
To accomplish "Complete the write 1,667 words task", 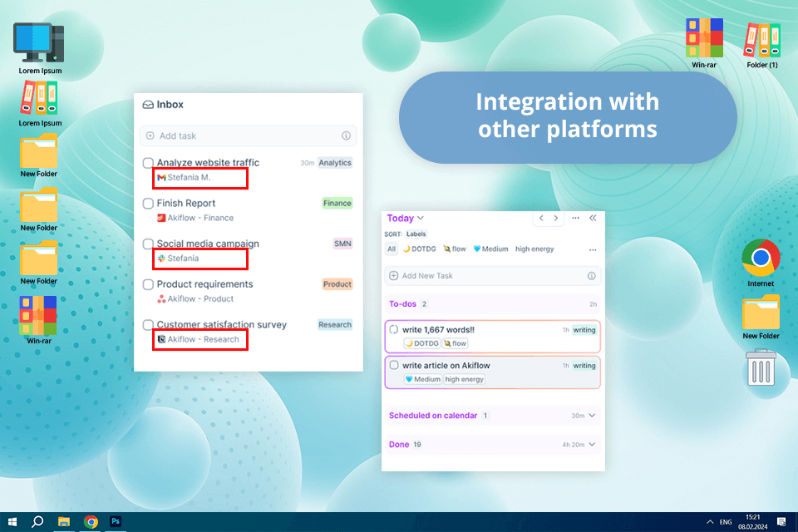I will pos(394,329).
